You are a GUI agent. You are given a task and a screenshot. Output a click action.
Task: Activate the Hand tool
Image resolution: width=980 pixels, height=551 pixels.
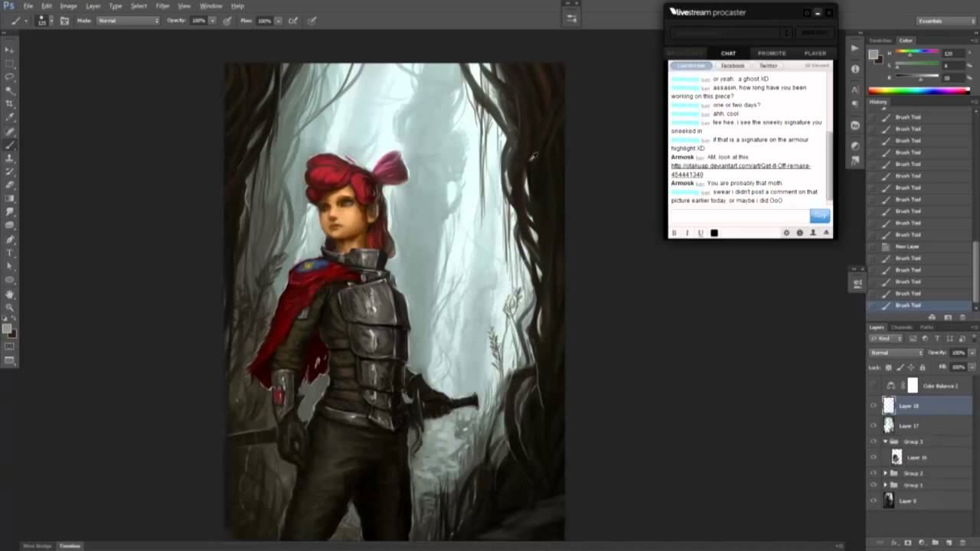tap(10, 294)
